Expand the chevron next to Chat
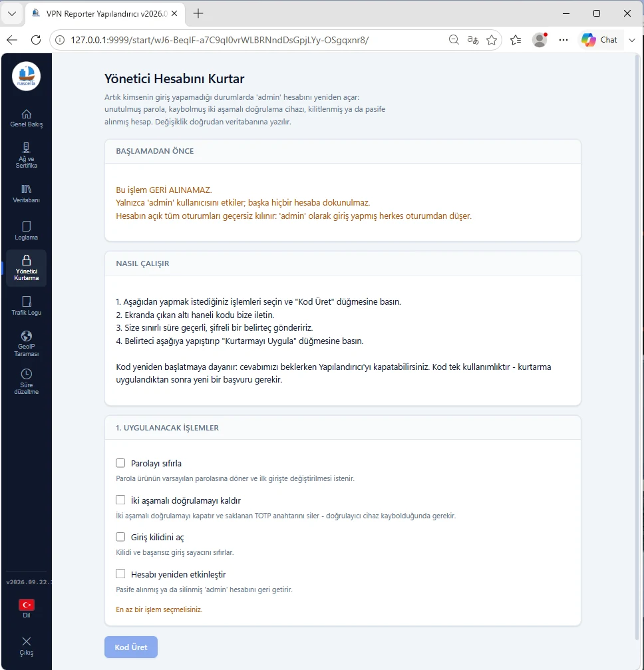This screenshot has width=644, height=670. 632,40
